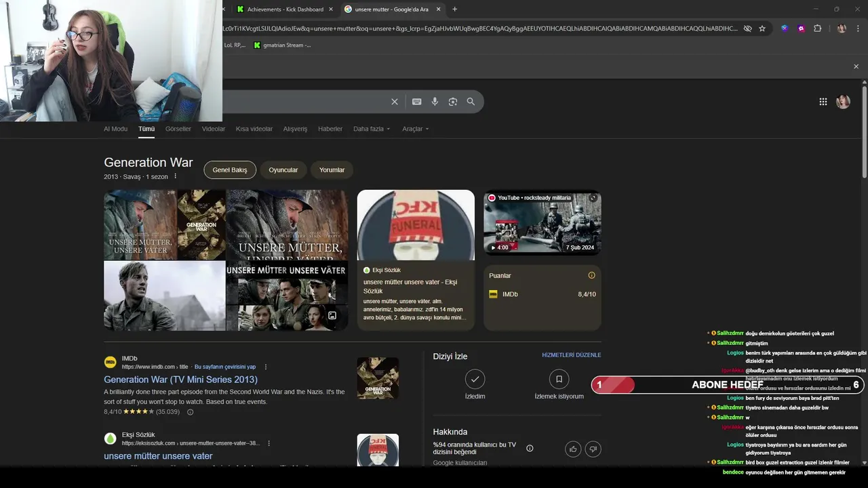Click the magnifier search submit icon

471,102
